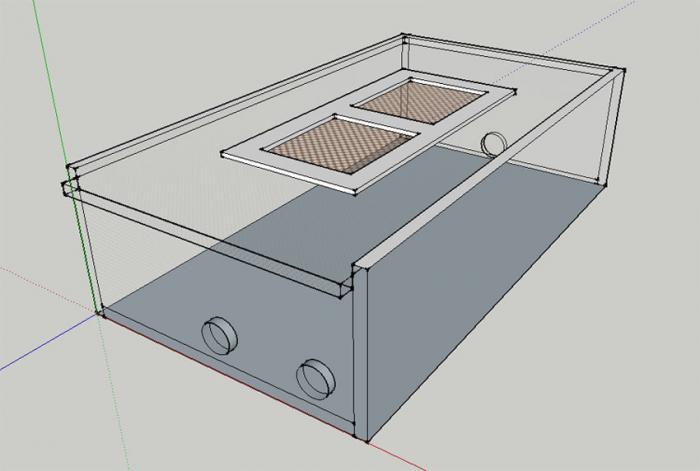Click the circular hole on the back wall
Image resolution: width=700 pixels, height=471 pixels.
pos(493,144)
